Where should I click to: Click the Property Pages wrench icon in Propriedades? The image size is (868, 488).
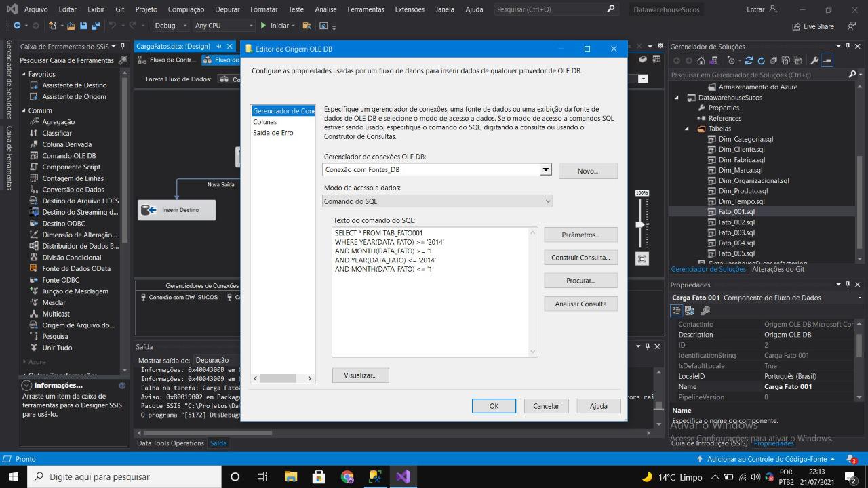(705, 310)
